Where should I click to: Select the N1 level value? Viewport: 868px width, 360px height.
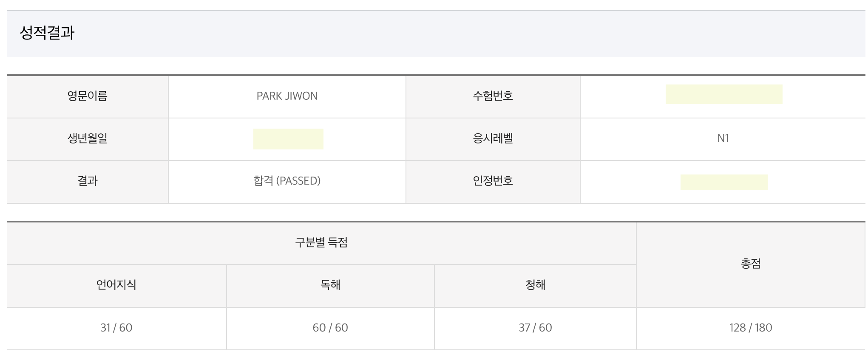tap(723, 138)
